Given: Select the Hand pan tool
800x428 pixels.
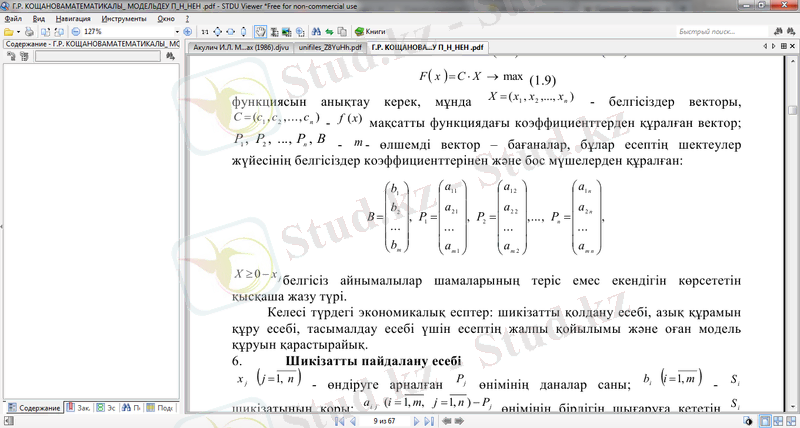Looking at the screenshot, I should (x=260, y=31).
